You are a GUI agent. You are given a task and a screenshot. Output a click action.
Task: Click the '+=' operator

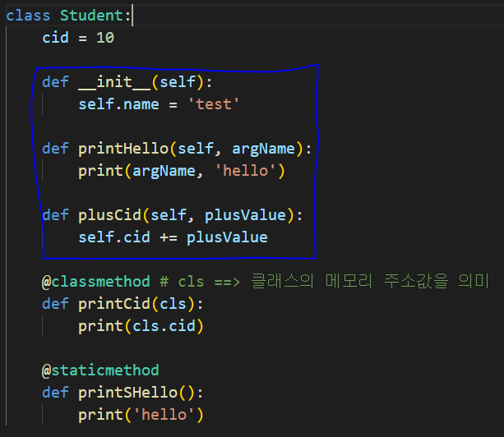(x=169, y=237)
